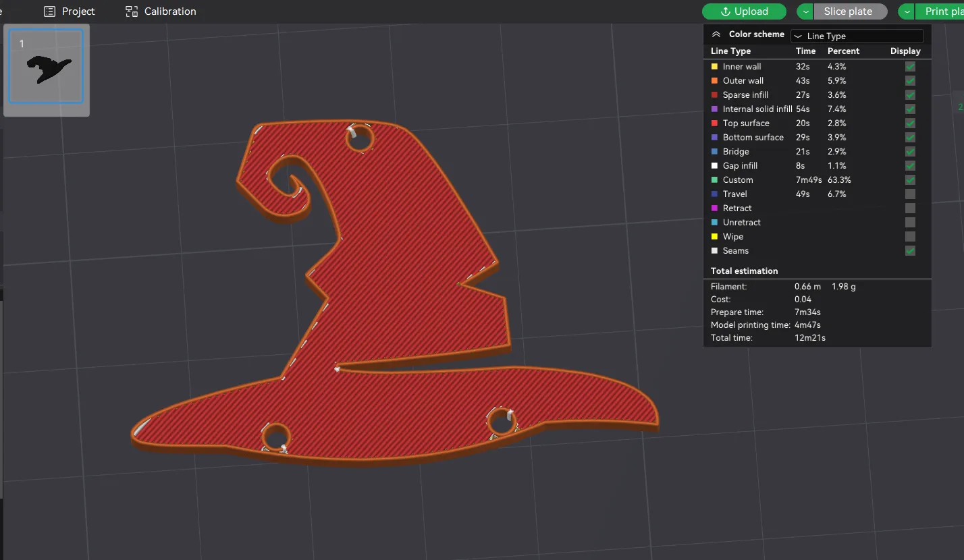Click the filament weight 1.98 g
Image resolution: width=964 pixels, height=560 pixels.
point(844,287)
